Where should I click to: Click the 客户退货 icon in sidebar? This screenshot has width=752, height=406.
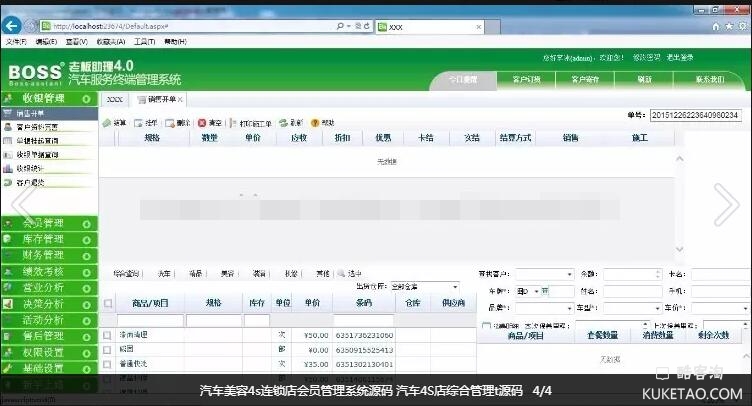pos(7,183)
